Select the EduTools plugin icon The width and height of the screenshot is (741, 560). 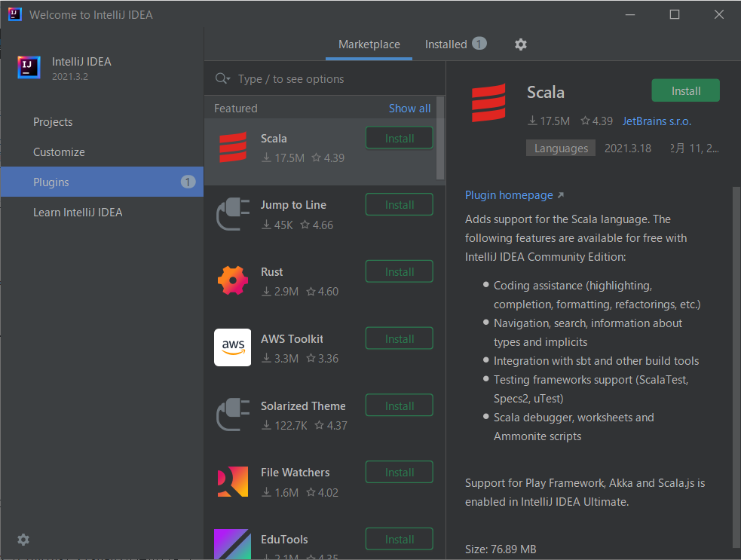tap(232, 544)
